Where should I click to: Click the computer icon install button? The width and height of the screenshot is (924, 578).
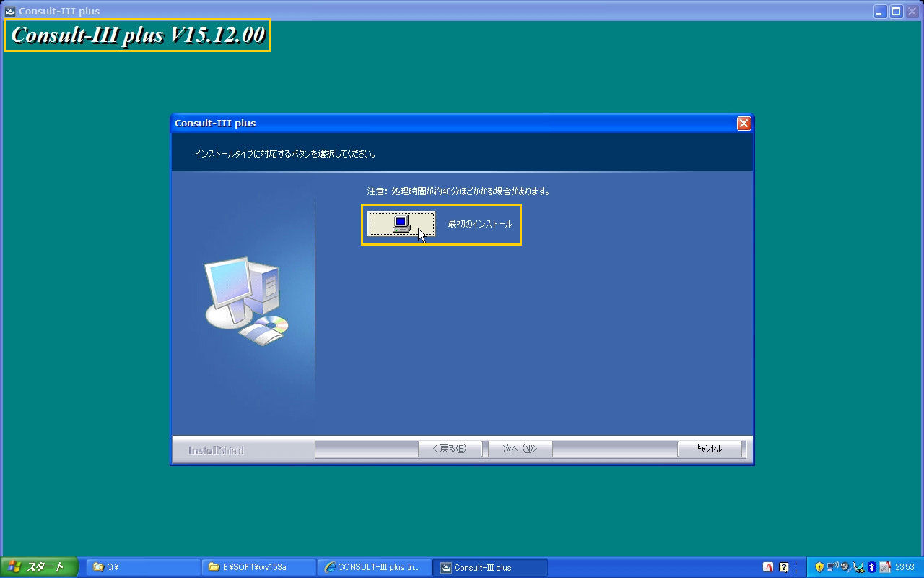[x=401, y=224]
